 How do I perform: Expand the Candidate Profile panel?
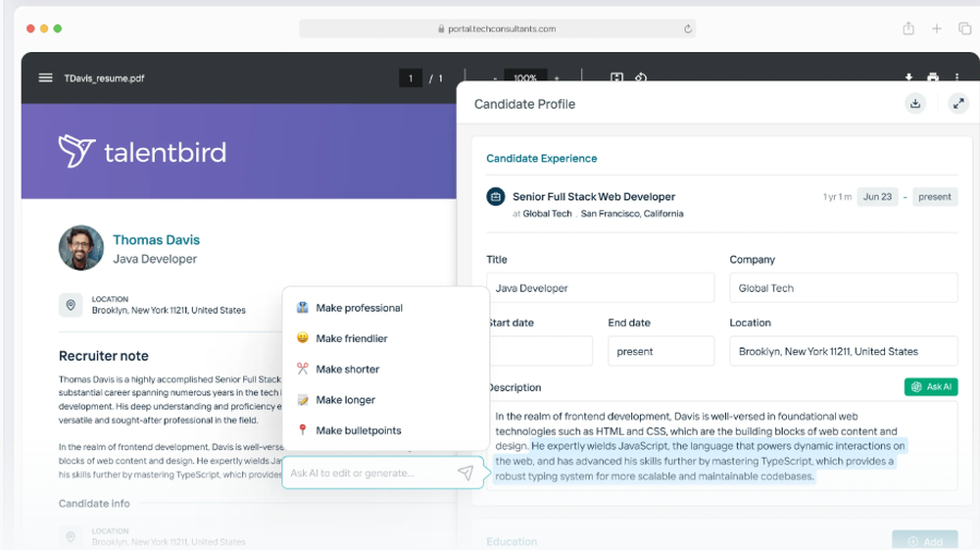click(958, 104)
